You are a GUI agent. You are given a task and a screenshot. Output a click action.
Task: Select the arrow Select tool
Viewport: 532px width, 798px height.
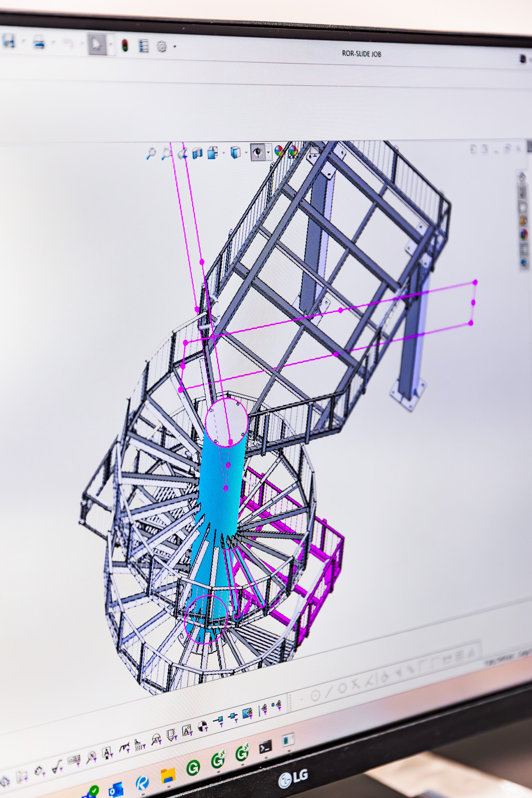(x=96, y=44)
